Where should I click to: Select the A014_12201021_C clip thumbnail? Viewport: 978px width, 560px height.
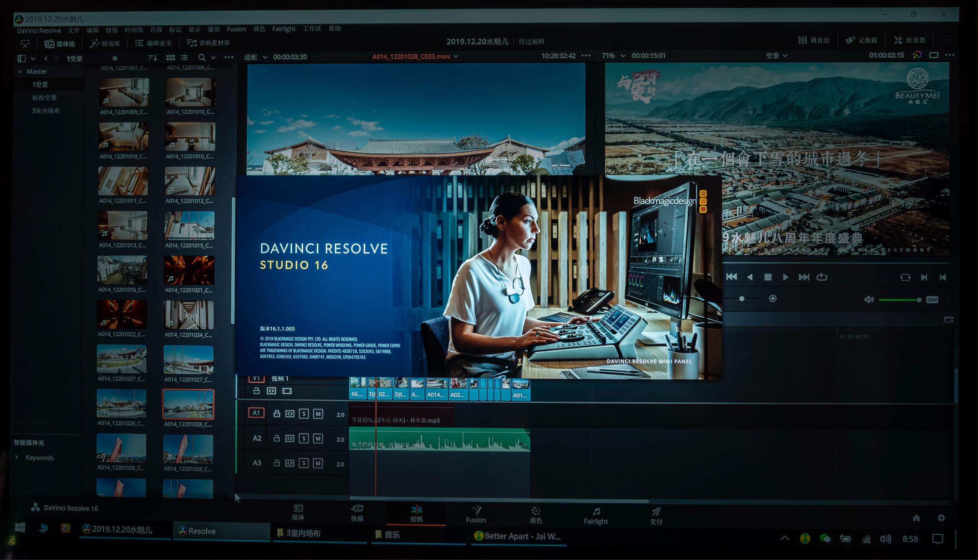click(x=189, y=270)
